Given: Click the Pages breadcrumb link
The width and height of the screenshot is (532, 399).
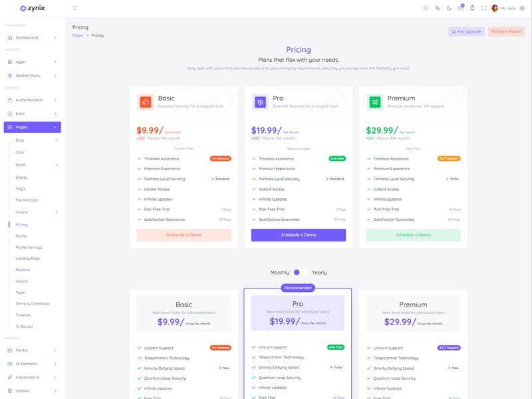Looking at the screenshot, I should click(x=78, y=35).
